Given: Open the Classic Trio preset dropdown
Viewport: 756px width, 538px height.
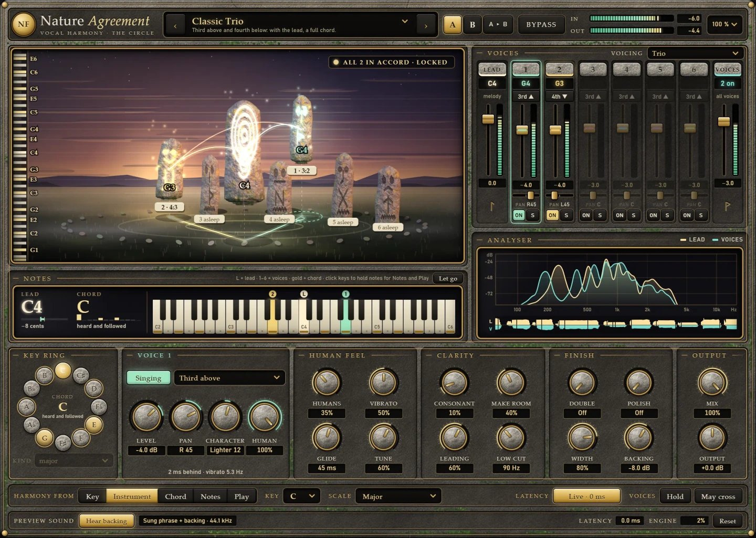Looking at the screenshot, I should (x=300, y=25).
